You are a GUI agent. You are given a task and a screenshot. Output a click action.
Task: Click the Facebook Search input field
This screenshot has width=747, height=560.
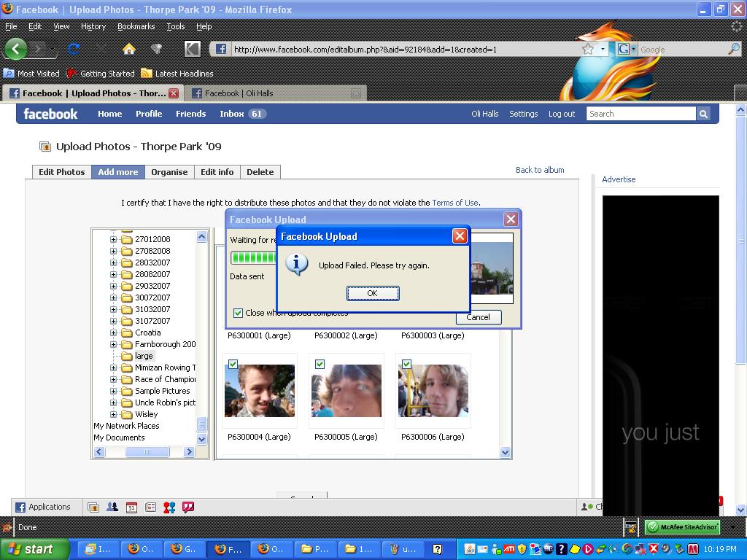pos(640,114)
